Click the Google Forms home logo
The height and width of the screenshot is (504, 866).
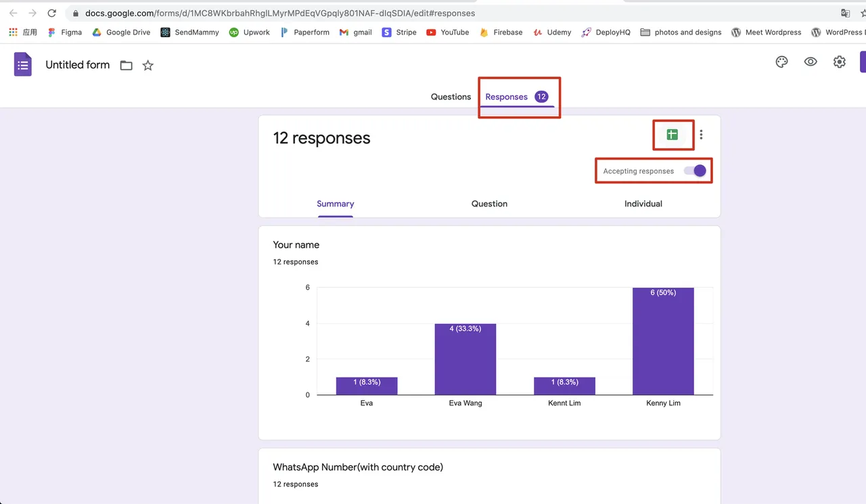[x=23, y=65]
